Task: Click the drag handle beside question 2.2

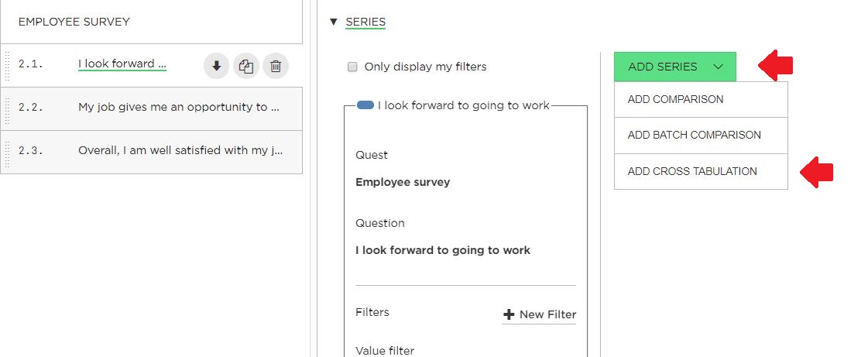Action: [x=7, y=109]
